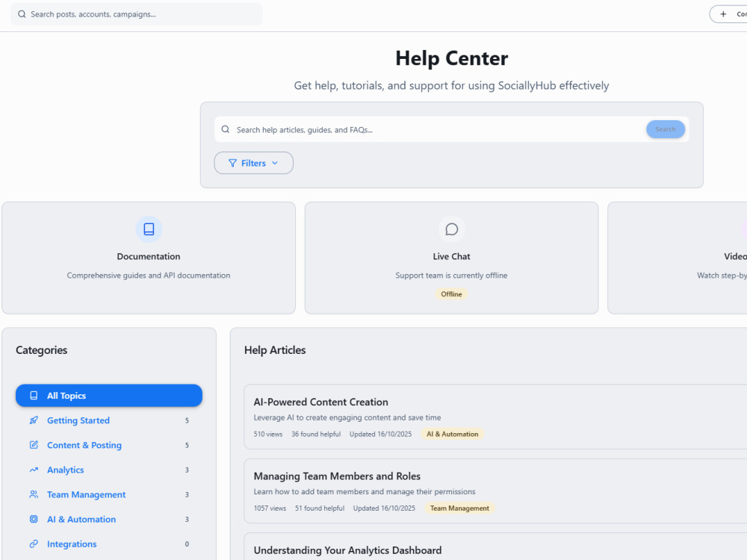The image size is (747, 560).
Task: Click magnifier icon in help articles search
Action: (226, 129)
